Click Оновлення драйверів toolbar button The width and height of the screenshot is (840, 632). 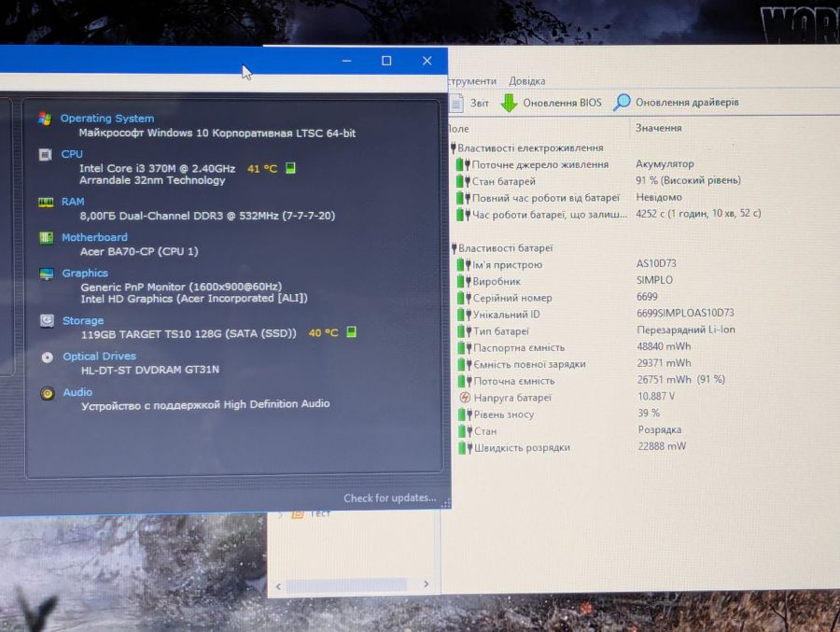pyautogui.click(x=676, y=102)
